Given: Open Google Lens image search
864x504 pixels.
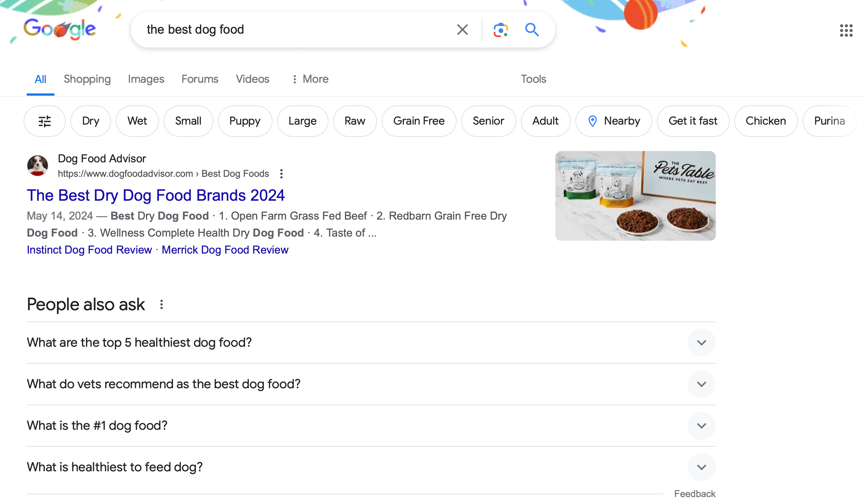Looking at the screenshot, I should point(501,30).
